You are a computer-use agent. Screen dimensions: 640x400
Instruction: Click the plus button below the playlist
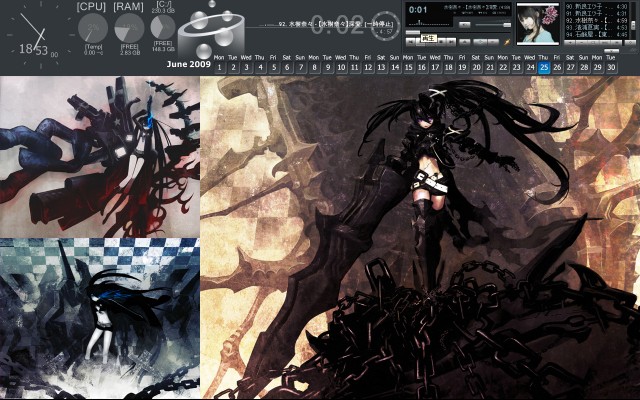[570, 42]
